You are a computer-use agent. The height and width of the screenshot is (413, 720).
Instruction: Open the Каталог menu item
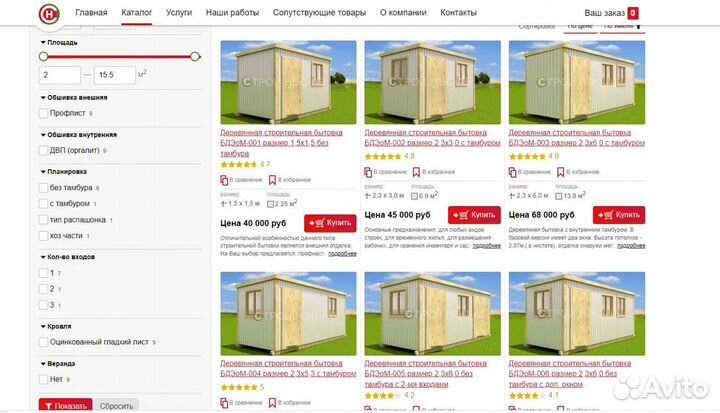pos(136,12)
